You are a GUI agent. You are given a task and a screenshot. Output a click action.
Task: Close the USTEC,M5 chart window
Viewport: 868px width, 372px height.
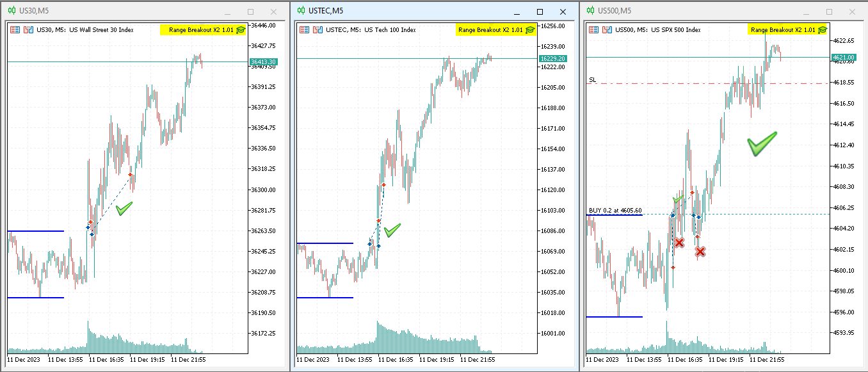pyautogui.click(x=563, y=12)
